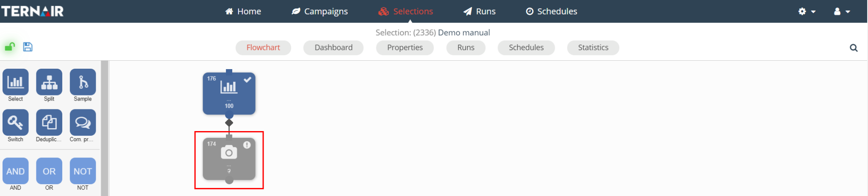Screen dimensions: 868x196
Task: Add an AND logic block
Action: [16, 171]
